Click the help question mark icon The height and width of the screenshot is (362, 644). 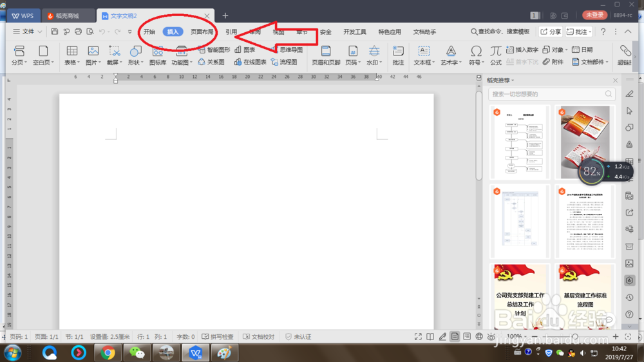pos(603,32)
